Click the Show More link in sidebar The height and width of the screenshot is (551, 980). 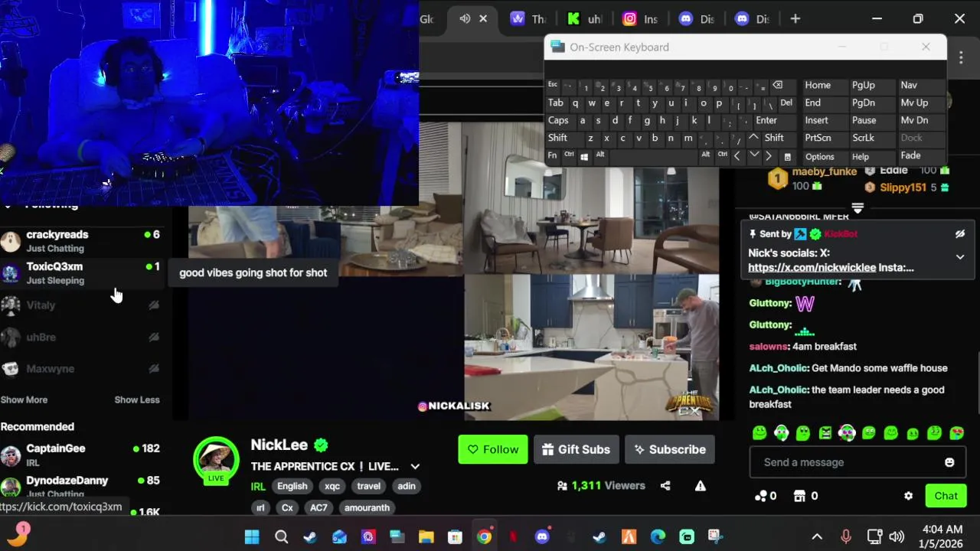click(x=24, y=399)
